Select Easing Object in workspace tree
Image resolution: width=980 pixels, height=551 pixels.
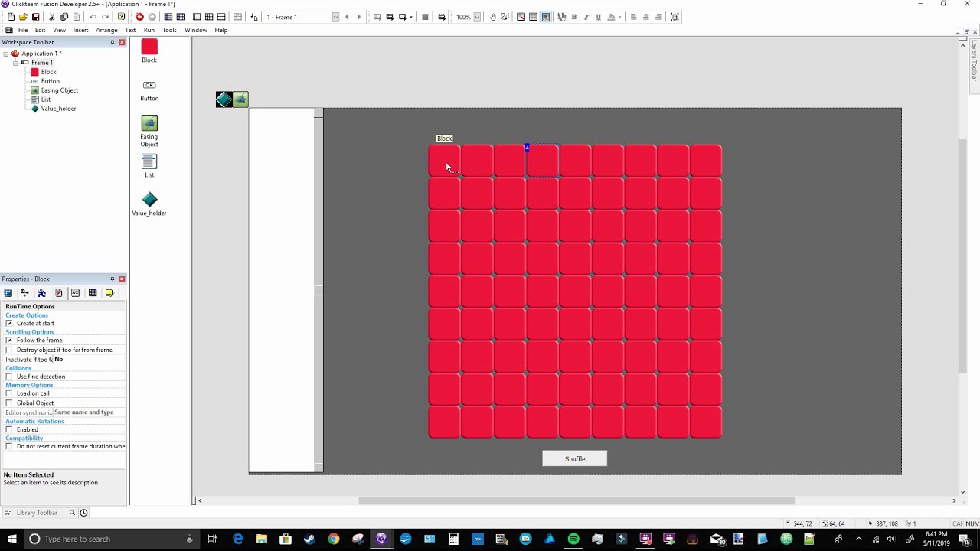pyautogui.click(x=60, y=90)
